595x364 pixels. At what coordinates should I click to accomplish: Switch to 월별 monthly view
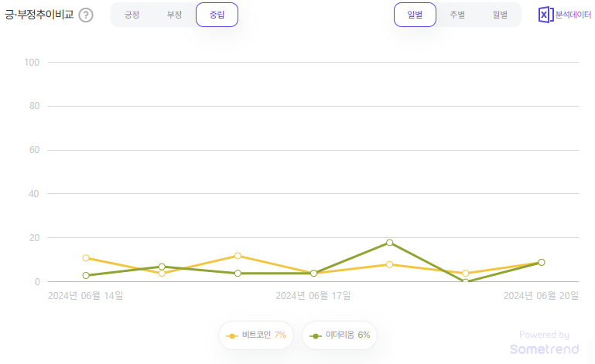(500, 15)
